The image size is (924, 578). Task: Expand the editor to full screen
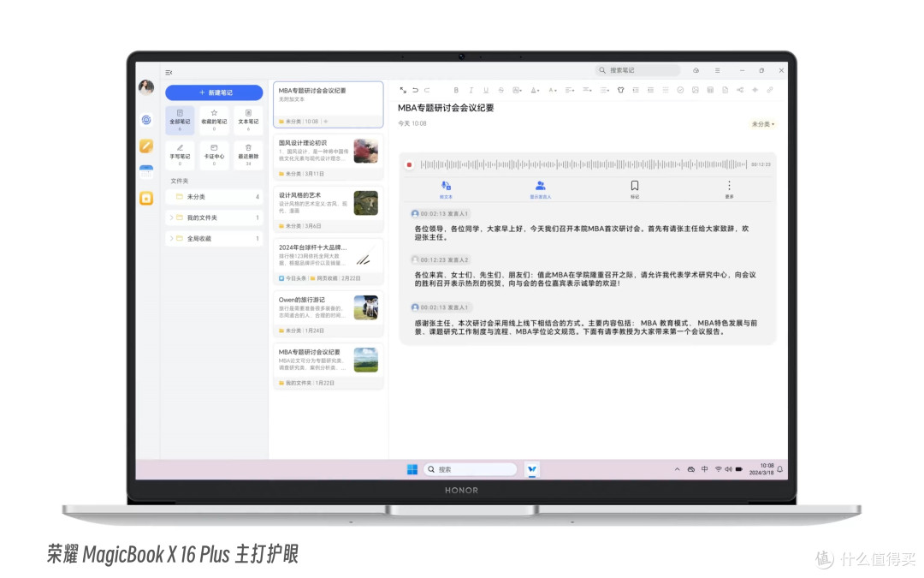(x=402, y=90)
